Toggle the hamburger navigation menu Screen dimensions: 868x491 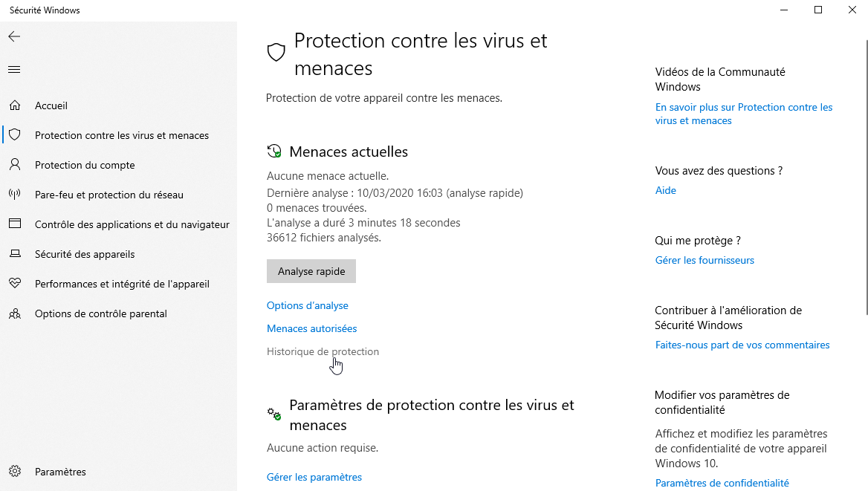[13, 69]
